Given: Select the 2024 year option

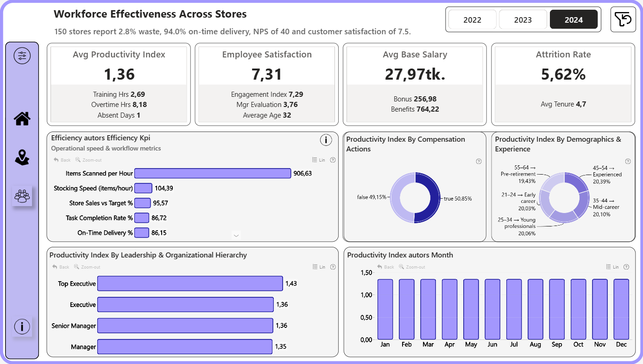Looking at the screenshot, I should click(x=574, y=20).
